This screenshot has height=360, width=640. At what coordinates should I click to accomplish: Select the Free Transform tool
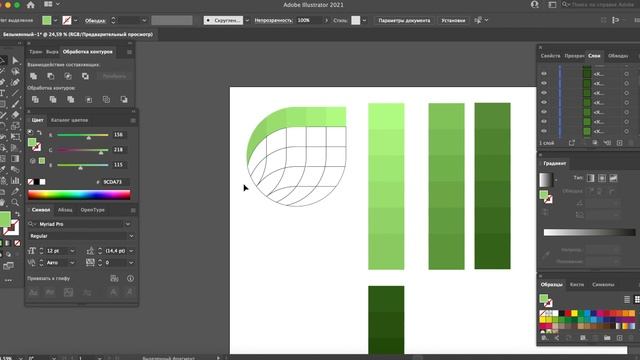15,137
